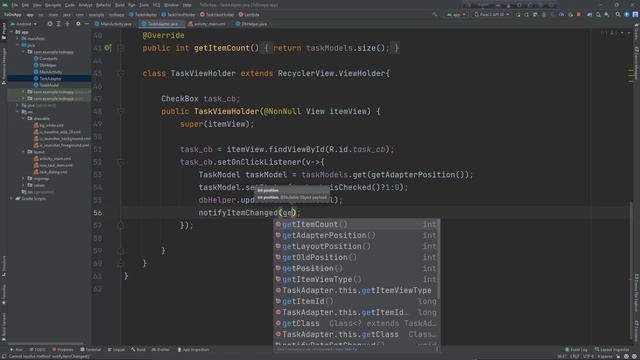Open the Build menu

coord(120,5)
